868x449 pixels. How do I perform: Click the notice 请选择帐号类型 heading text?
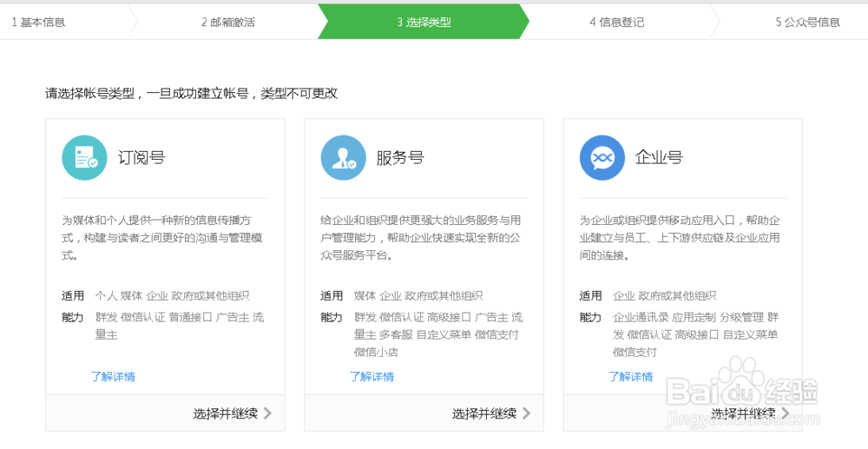pos(192,94)
